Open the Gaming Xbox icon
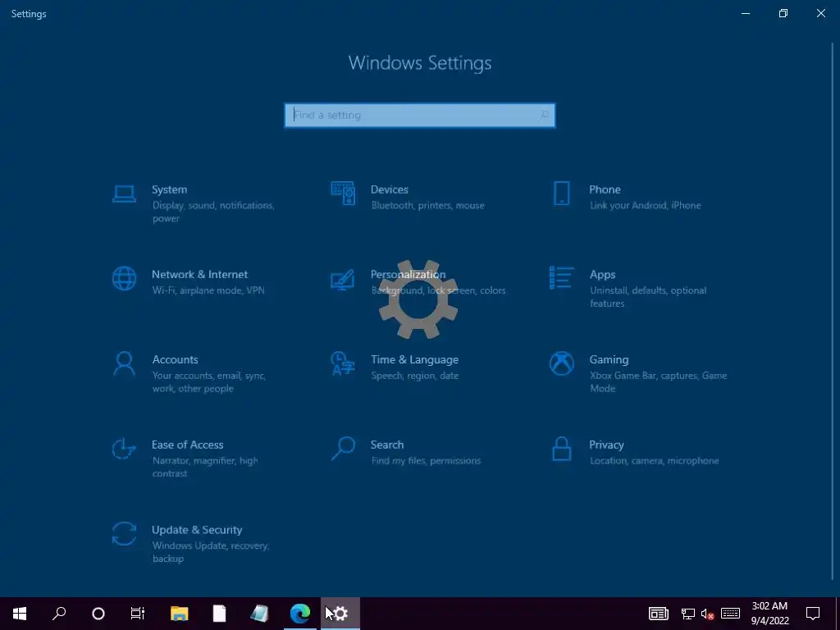The height and width of the screenshot is (630, 840). click(x=561, y=363)
